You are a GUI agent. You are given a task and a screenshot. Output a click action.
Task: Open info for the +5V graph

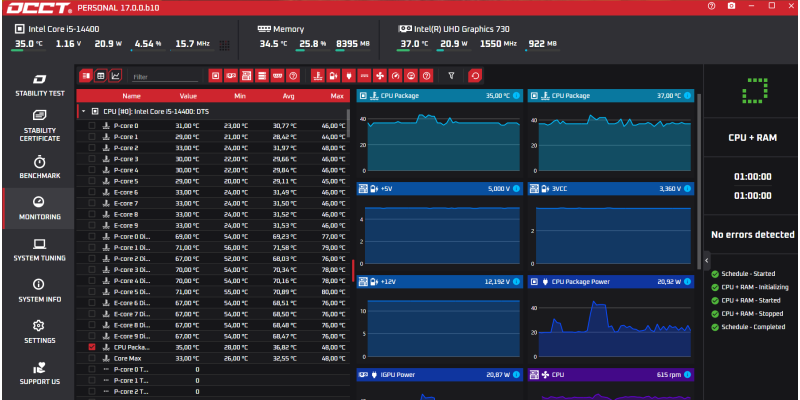click(516, 189)
